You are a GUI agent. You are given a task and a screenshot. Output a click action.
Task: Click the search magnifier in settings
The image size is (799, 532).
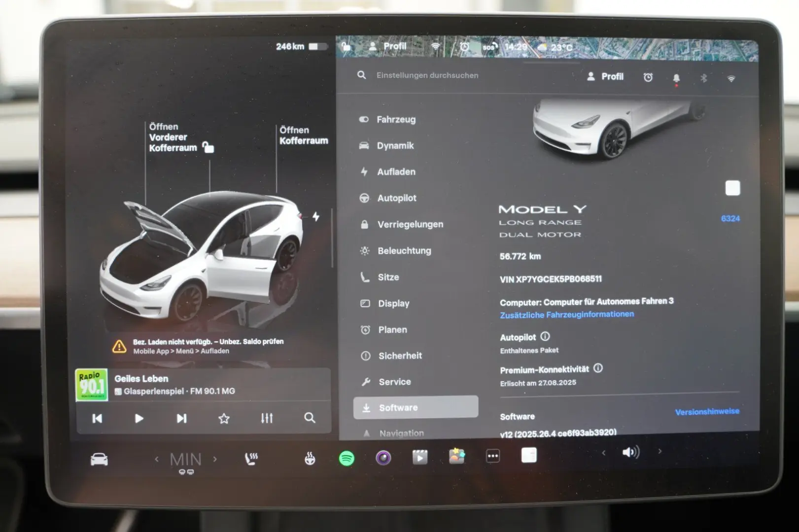[x=362, y=75]
